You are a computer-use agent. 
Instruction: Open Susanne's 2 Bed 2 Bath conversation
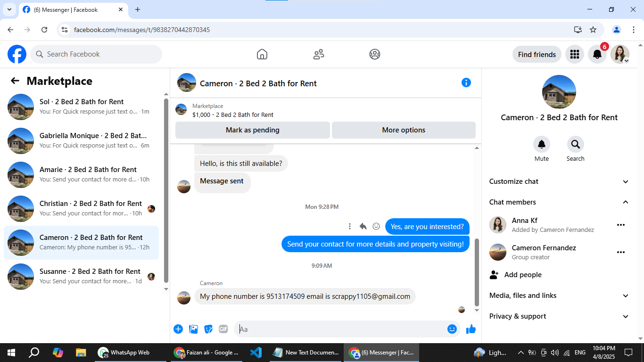81,277
